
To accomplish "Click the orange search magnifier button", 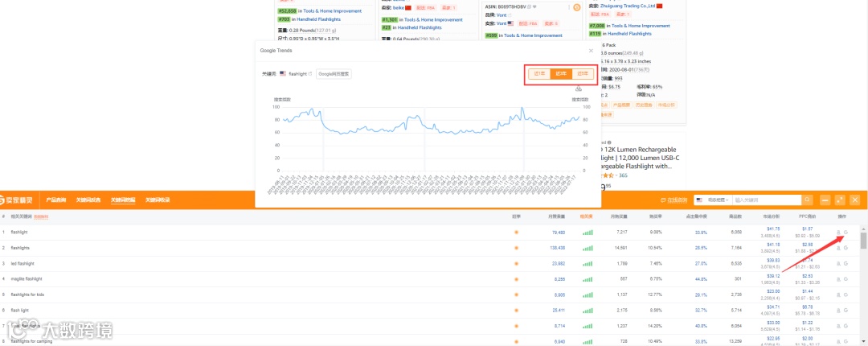I will [809, 200].
